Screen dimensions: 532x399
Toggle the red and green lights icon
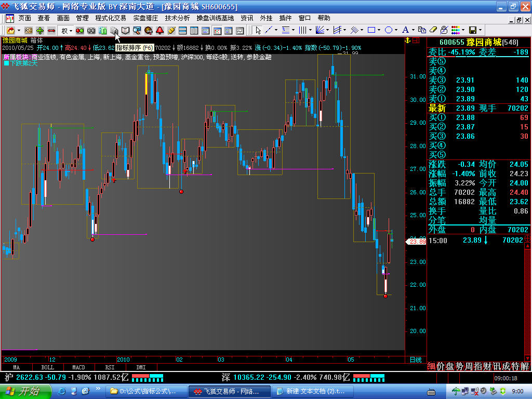[x=79, y=31]
